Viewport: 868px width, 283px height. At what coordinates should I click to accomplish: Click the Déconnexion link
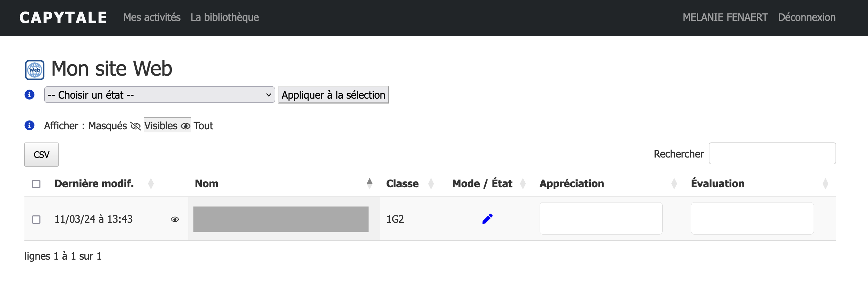[807, 17]
